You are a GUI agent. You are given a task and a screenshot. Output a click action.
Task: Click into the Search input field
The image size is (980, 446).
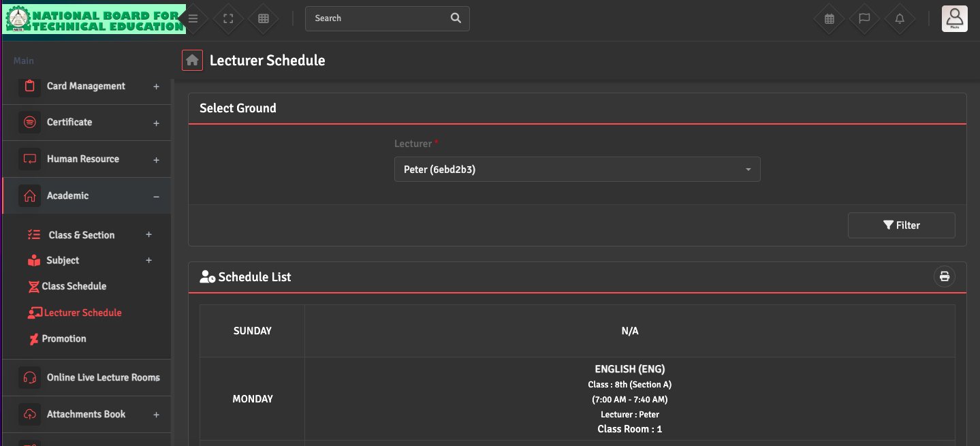(378, 18)
